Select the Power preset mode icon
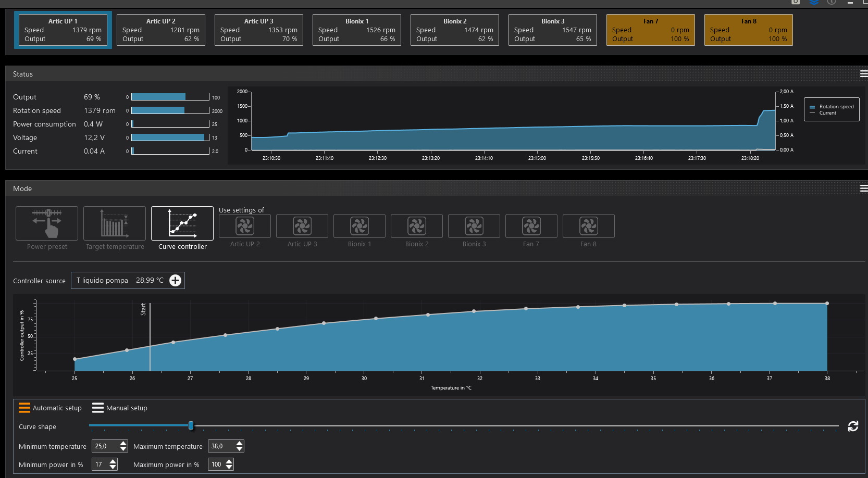This screenshot has height=478, width=868. click(x=47, y=223)
